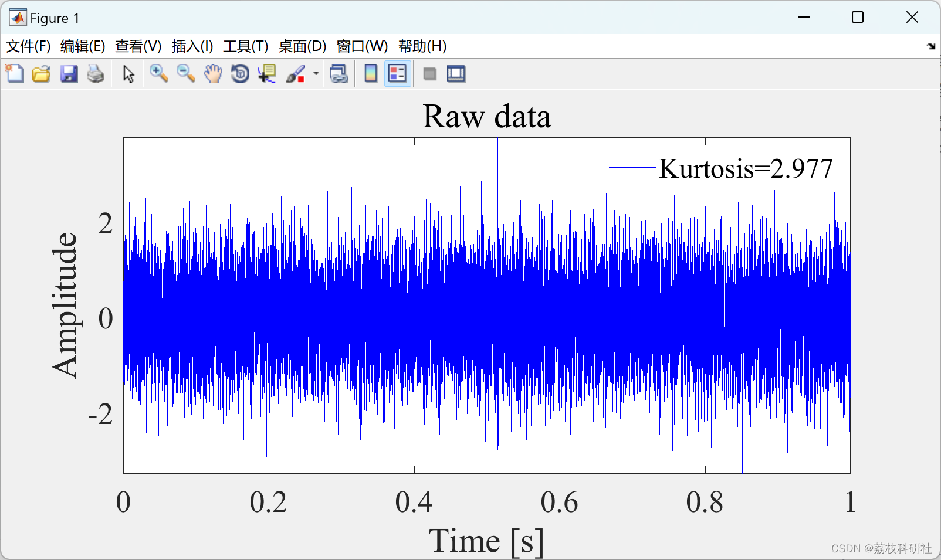Insert a colorbar from toolbar

[x=371, y=74]
